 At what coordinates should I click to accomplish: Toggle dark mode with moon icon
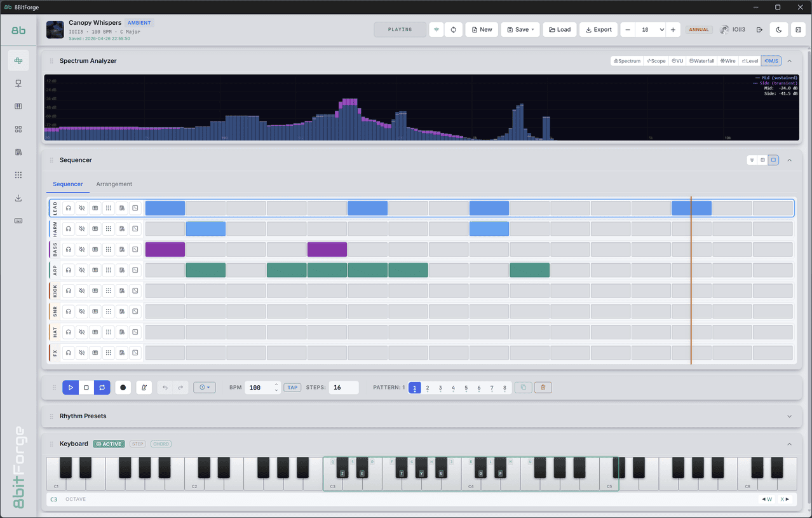pyautogui.click(x=779, y=29)
